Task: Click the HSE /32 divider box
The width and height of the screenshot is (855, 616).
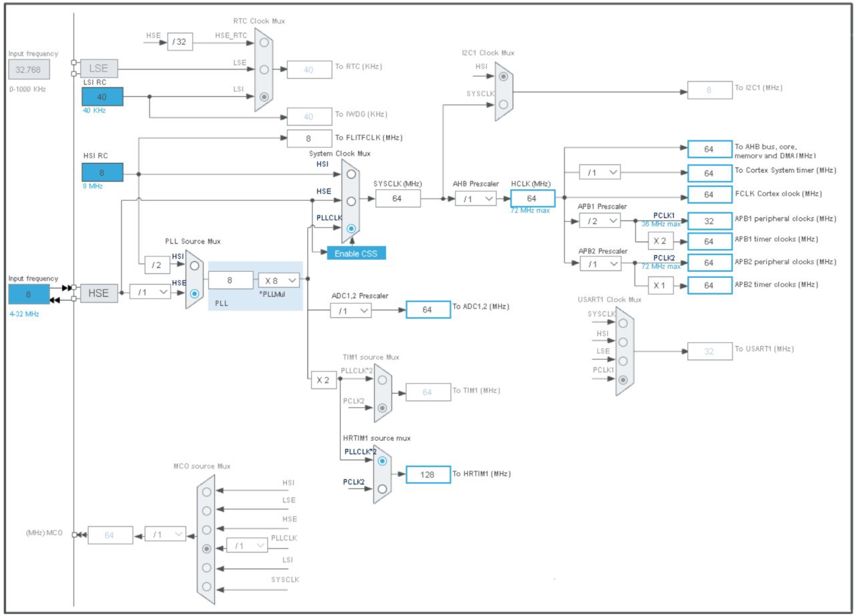Action: (178, 42)
